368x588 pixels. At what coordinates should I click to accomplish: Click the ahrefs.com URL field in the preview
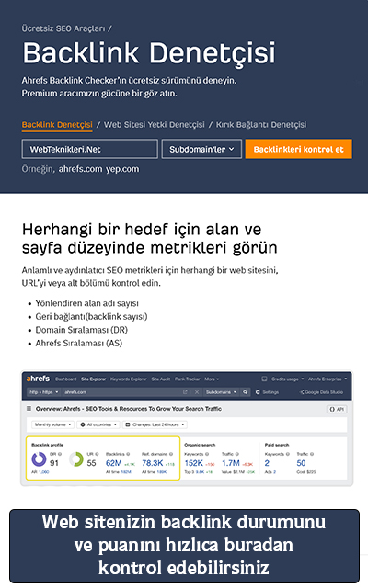click(121, 392)
